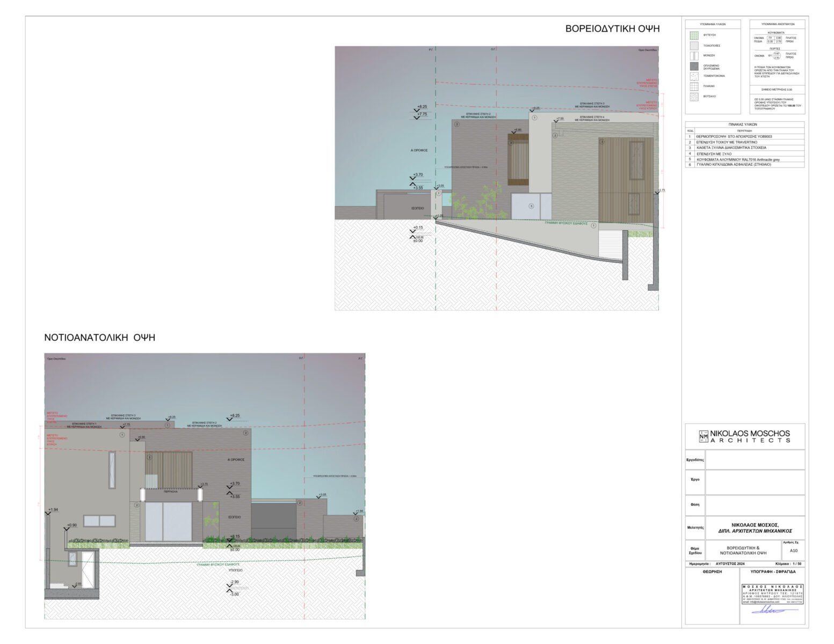Screen dimensions: 834x644
Task: Click the architect's stamp box
Action: pyautogui.click(x=772, y=595)
